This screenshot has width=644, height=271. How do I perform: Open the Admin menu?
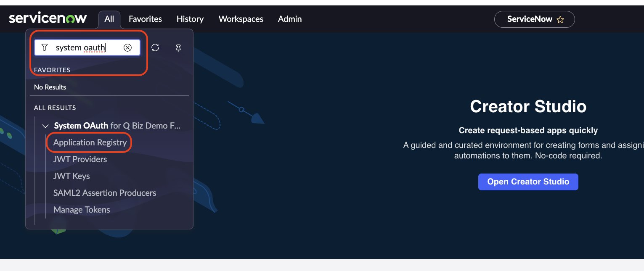[x=290, y=19]
